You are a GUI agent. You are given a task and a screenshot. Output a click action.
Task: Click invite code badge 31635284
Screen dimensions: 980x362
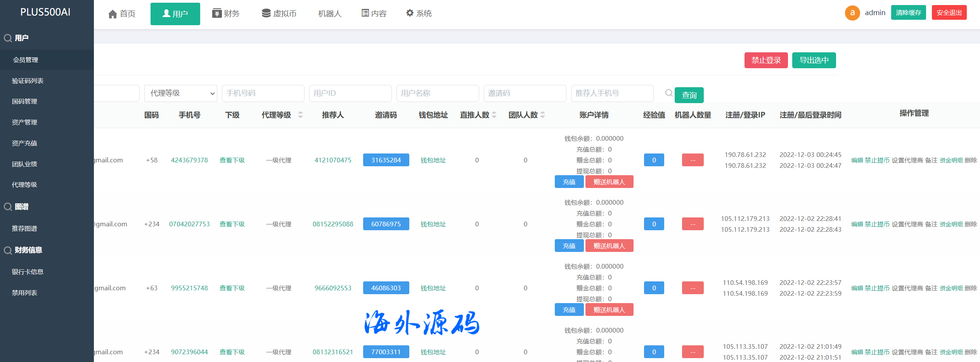click(x=386, y=160)
